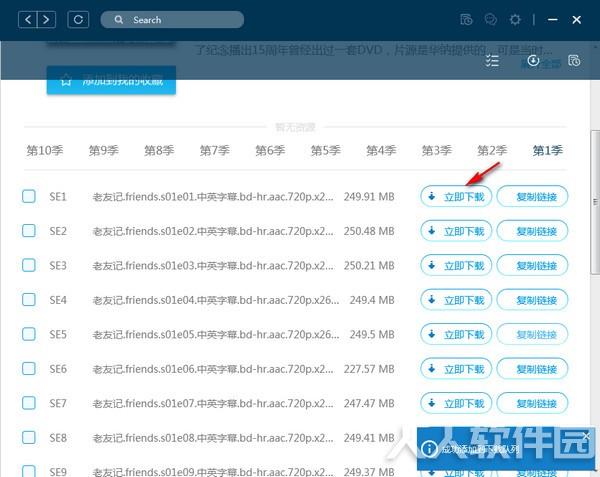The image size is (600, 477).
Task: Switch to 第4季 season tab
Action: [x=381, y=150]
